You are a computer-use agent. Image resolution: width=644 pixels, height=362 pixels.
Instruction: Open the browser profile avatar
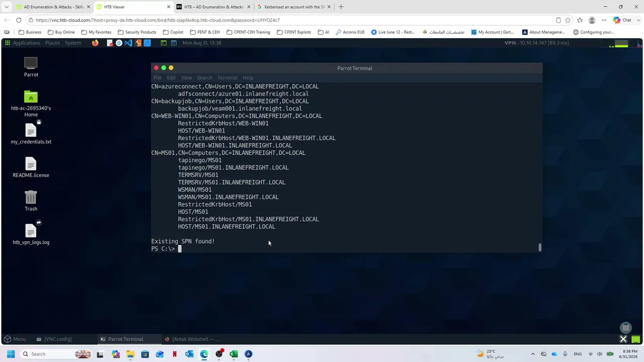(592, 20)
